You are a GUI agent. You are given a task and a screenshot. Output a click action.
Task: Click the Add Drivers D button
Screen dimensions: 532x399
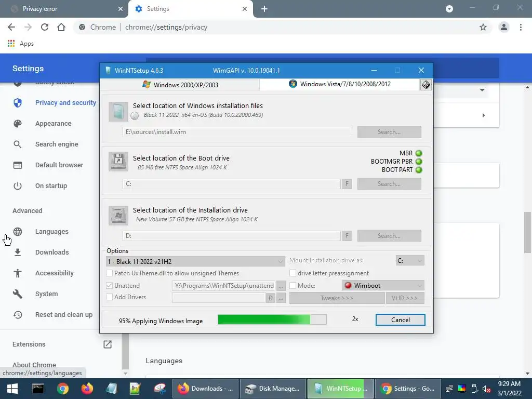270,298
